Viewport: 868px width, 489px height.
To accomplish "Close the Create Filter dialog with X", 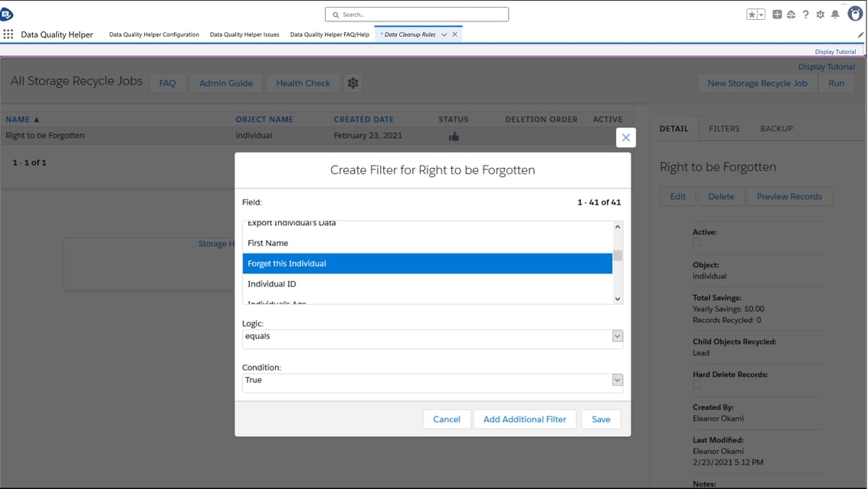I will tap(626, 137).
